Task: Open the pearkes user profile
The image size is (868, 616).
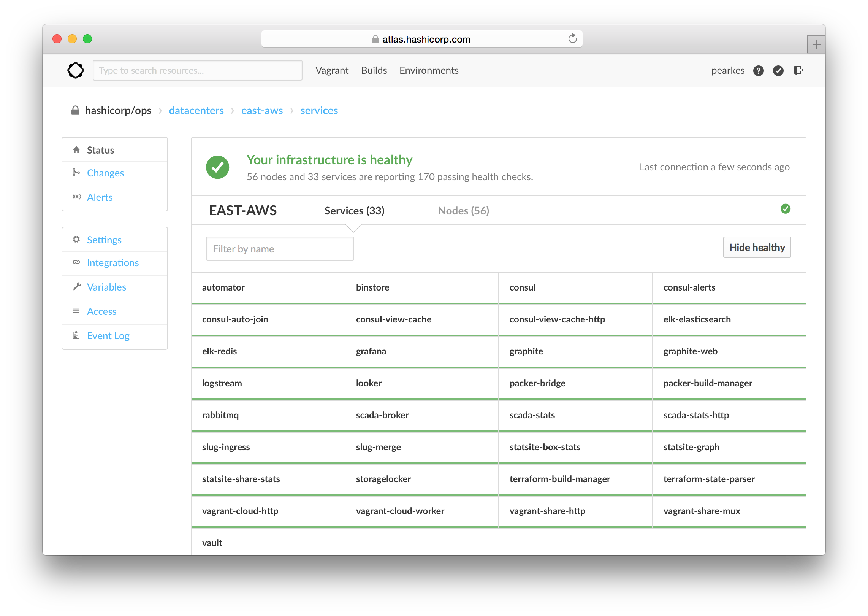Action: [727, 71]
